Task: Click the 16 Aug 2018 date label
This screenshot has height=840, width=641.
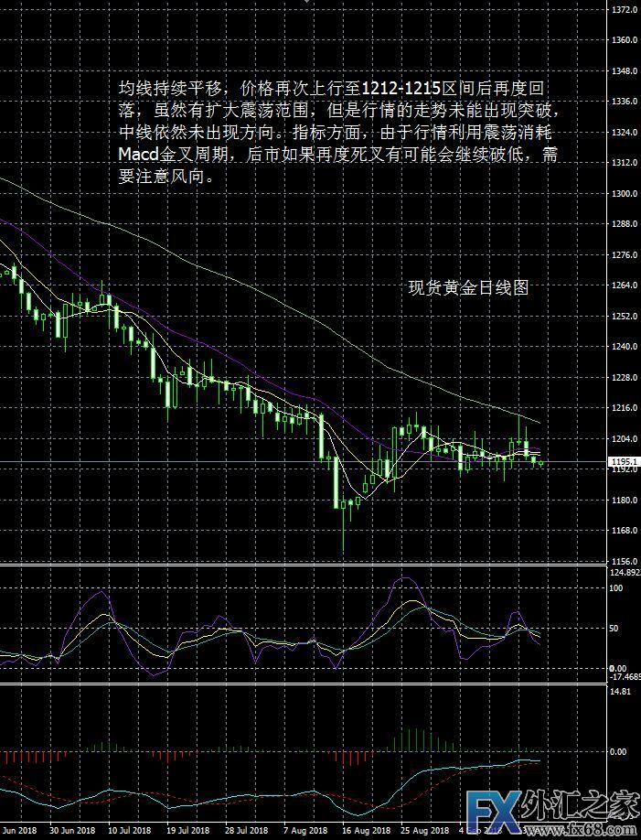Action: pos(362,832)
